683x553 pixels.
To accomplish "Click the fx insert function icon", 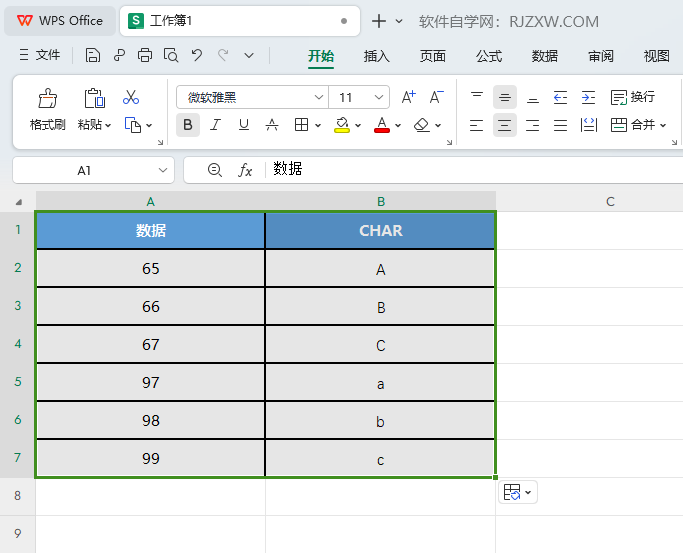I will [245, 170].
